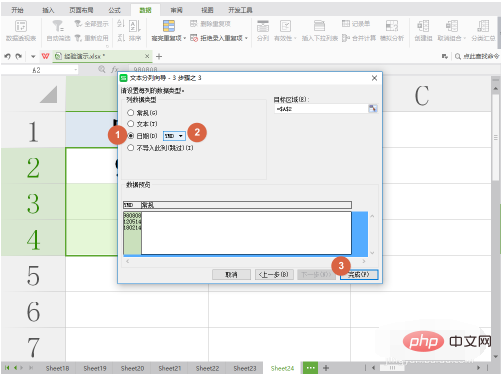Click the 创建组 create group icon

[423, 26]
